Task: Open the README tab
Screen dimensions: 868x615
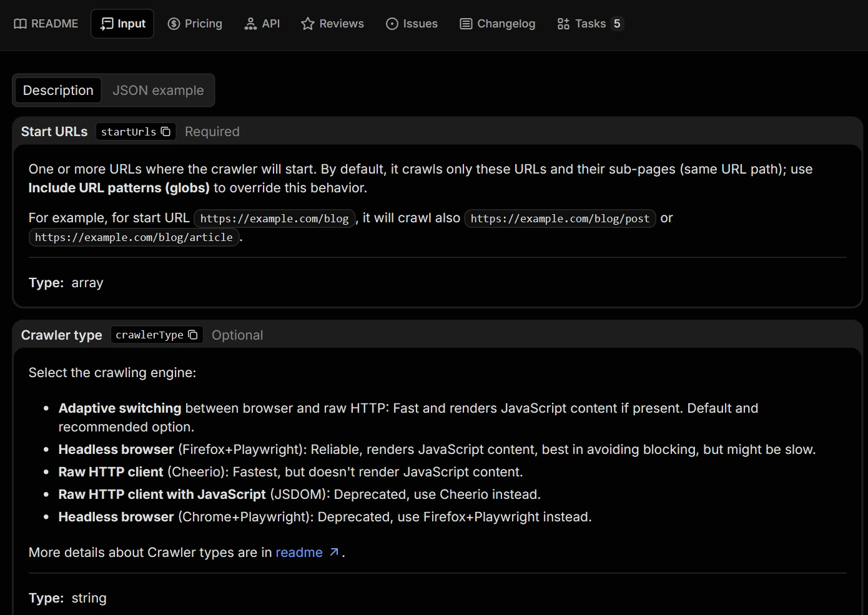Action: coord(46,24)
